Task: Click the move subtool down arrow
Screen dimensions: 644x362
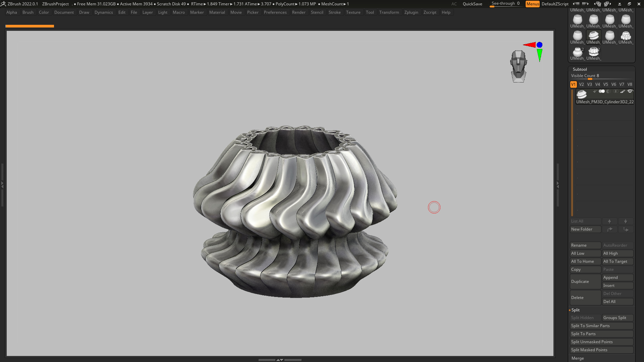Action: point(626,221)
